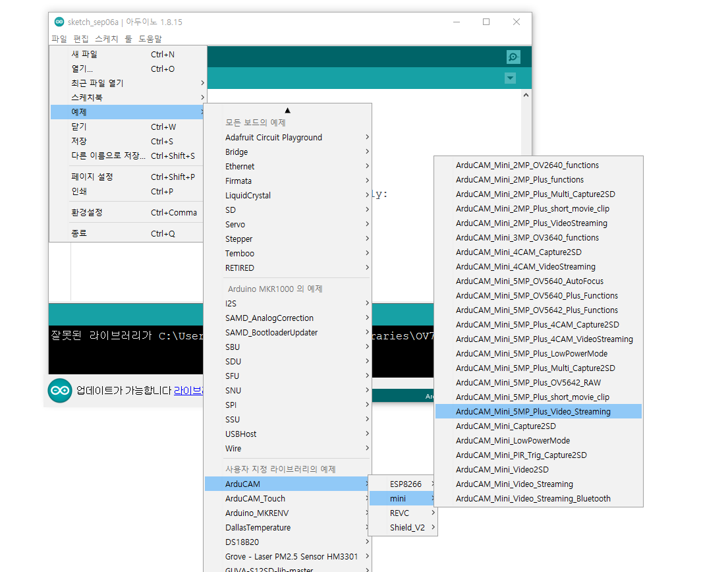Expand Wire examples submenu
728x572 pixels.
(x=288, y=449)
